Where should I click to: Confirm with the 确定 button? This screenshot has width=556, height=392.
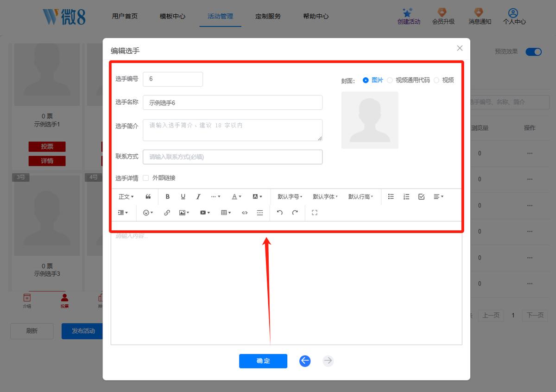[x=263, y=361]
